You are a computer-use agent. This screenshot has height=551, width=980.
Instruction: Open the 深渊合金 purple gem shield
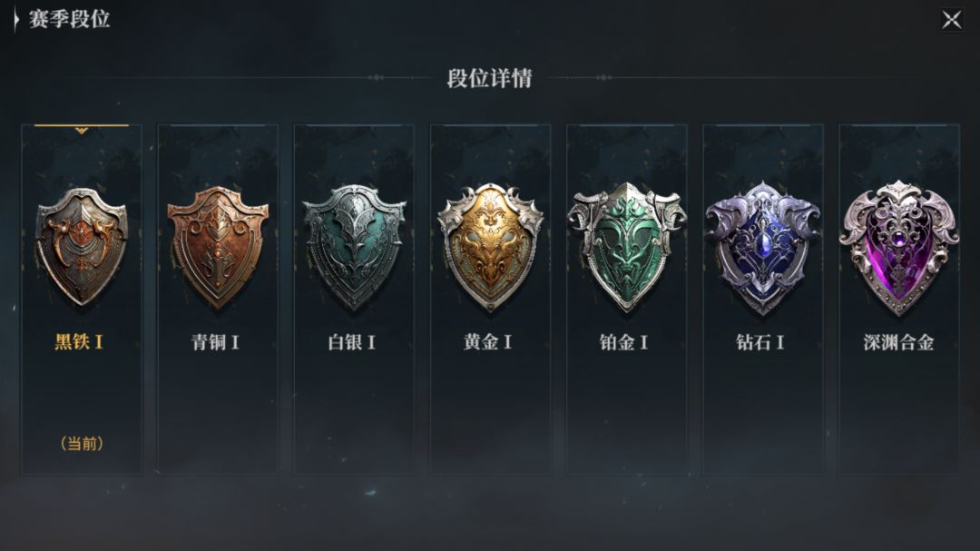898,247
